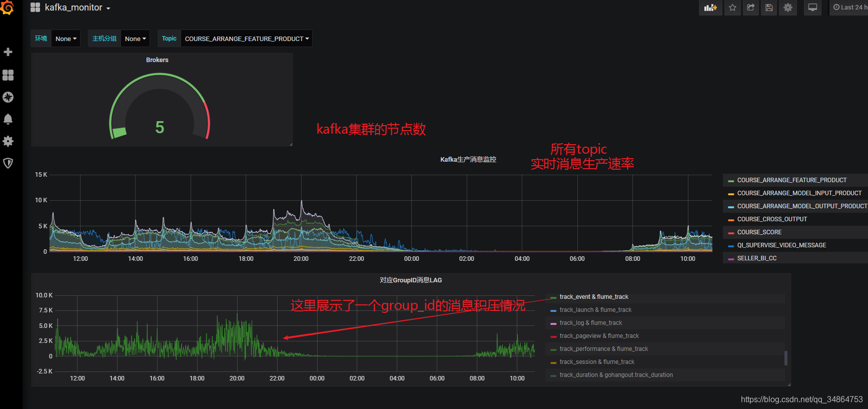Image resolution: width=868 pixels, height=409 pixels.
Task: Expand the 主机分组 None variable dropdown
Action: pyautogui.click(x=136, y=39)
